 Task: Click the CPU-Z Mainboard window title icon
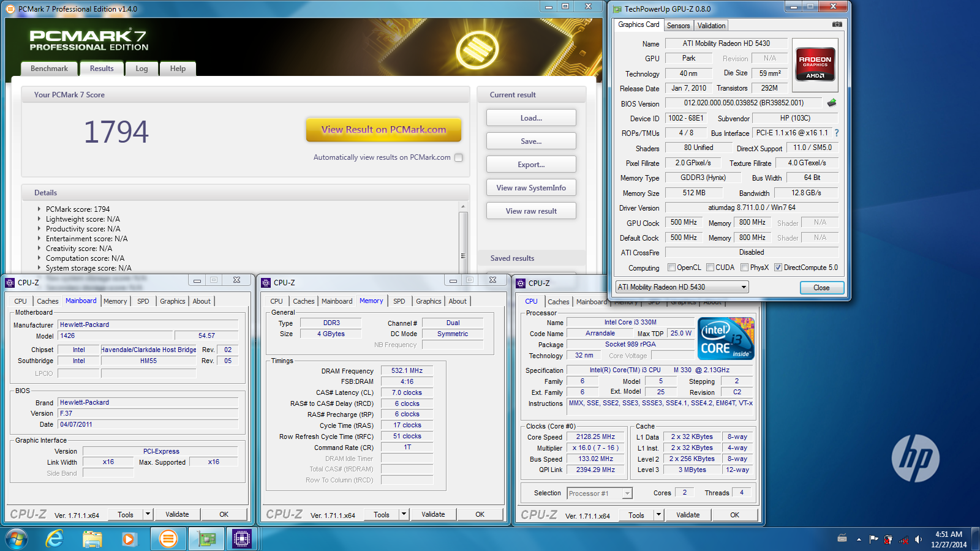tap(10, 282)
